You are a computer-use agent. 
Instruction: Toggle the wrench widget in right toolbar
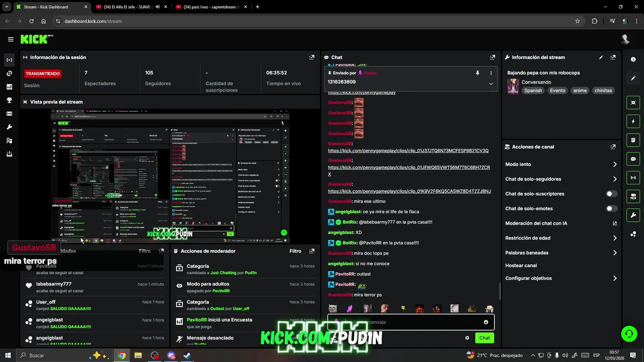[633, 215]
